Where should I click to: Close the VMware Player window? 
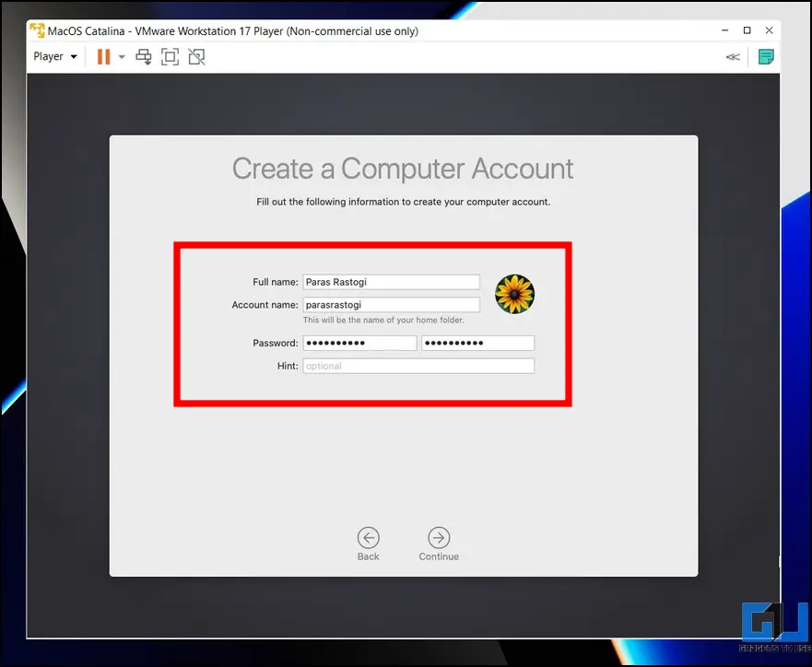[769, 30]
